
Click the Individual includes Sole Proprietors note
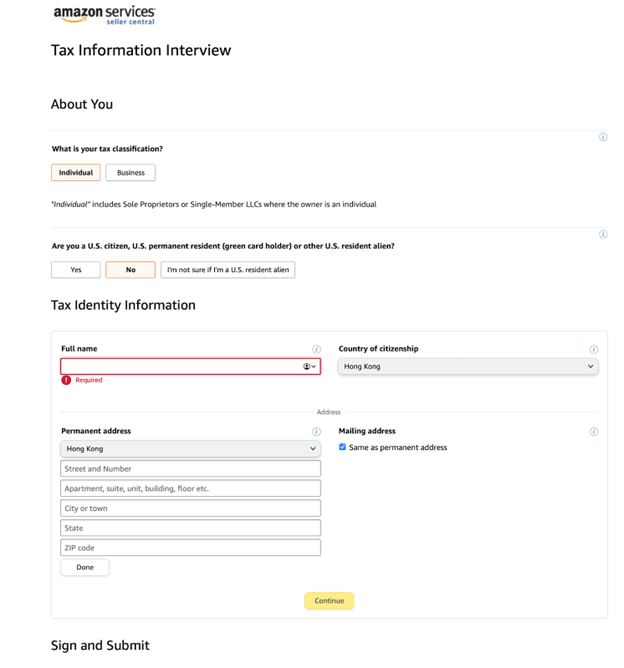tap(214, 204)
